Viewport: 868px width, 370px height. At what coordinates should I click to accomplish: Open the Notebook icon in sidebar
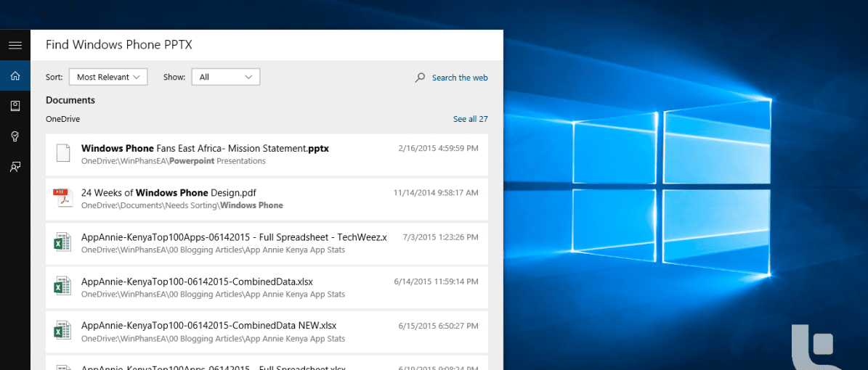[15, 106]
